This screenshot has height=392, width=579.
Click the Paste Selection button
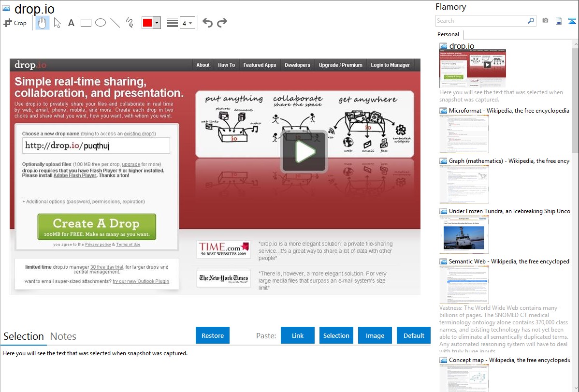(336, 335)
